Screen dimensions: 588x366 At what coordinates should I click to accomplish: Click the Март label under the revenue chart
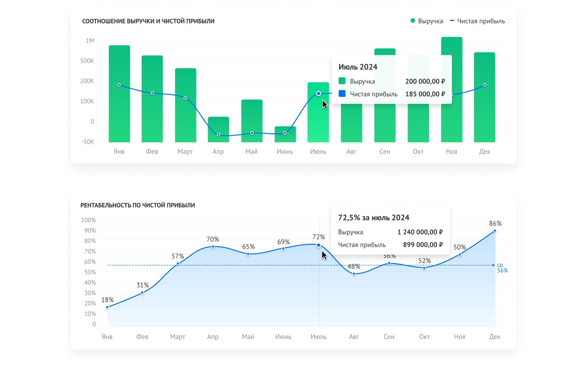pyautogui.click(x=185, y=152)
